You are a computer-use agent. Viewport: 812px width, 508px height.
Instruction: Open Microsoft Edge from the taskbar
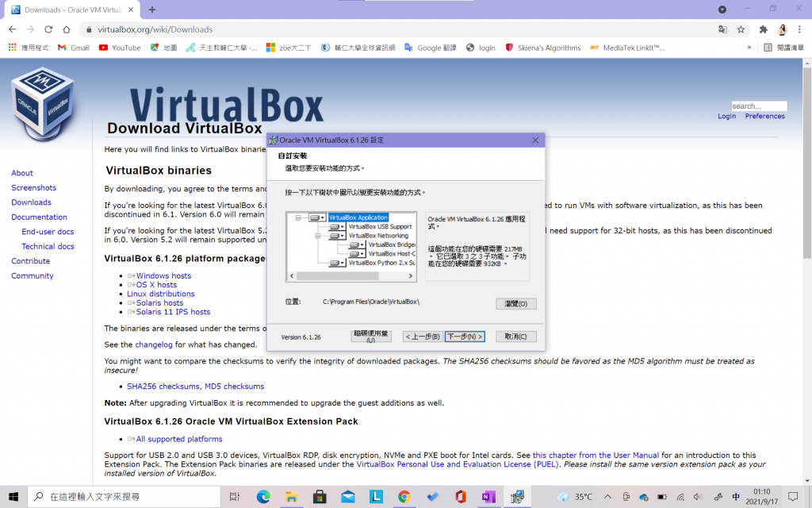pyautogui.click(x=263, y=497)
